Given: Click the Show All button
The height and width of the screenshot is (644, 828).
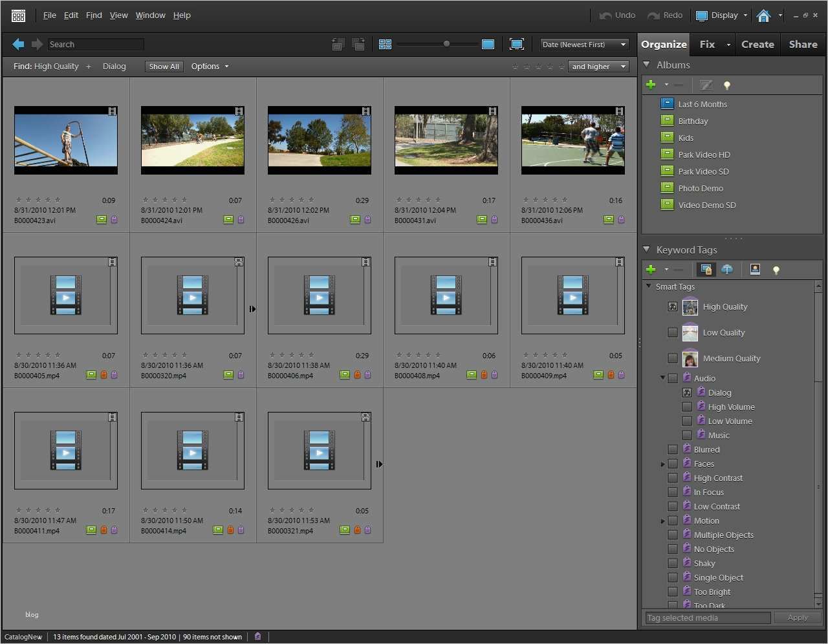Looking at the screenshot, I should (x=164, y=66).
